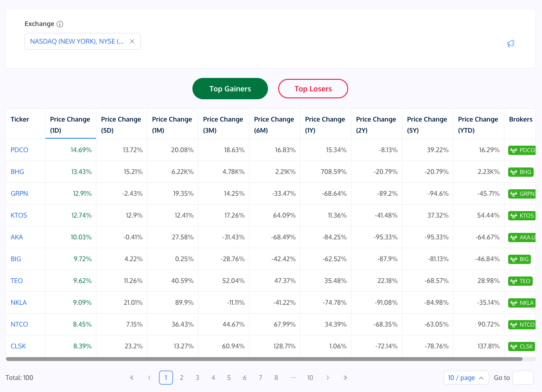Click the Go to page input field
The image size is (542, 392).
[523, 378]
